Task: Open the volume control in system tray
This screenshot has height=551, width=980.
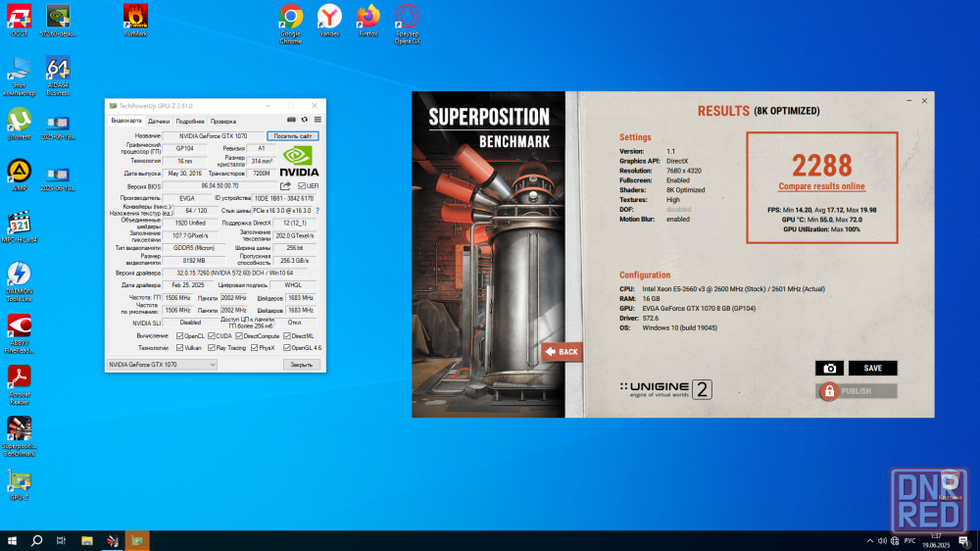Action: pyautogui.click(x=882, y=541)
